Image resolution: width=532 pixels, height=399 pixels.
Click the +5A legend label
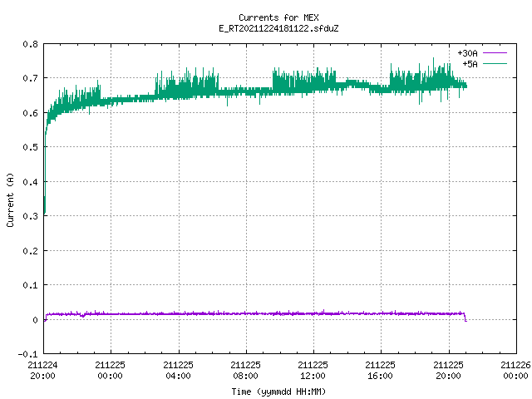click(470, 64)
